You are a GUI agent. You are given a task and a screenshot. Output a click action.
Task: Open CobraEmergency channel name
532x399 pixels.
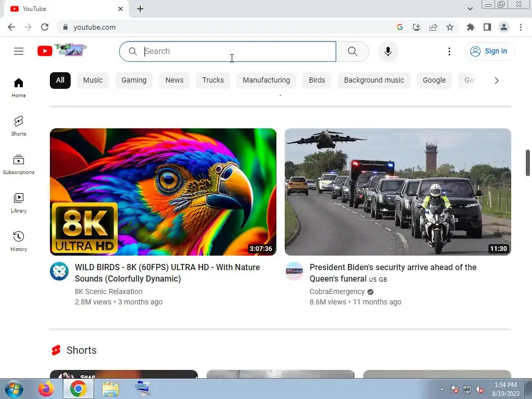point(337,291)
